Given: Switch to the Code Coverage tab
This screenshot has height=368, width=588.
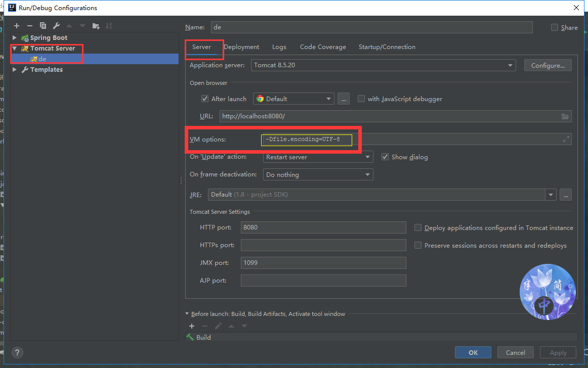Looking at the screenshot, I should pos(323,47).
